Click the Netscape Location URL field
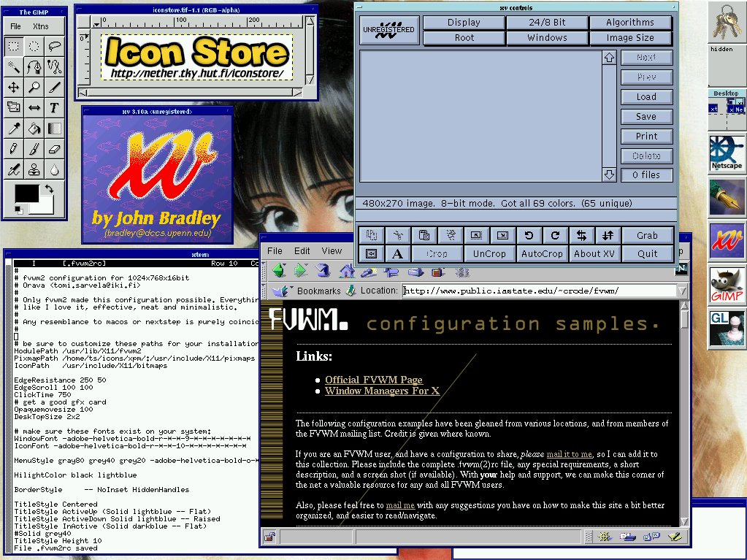The width and height of the screenshot is (747, 560). pyautogui.click(x=540, y=291)
